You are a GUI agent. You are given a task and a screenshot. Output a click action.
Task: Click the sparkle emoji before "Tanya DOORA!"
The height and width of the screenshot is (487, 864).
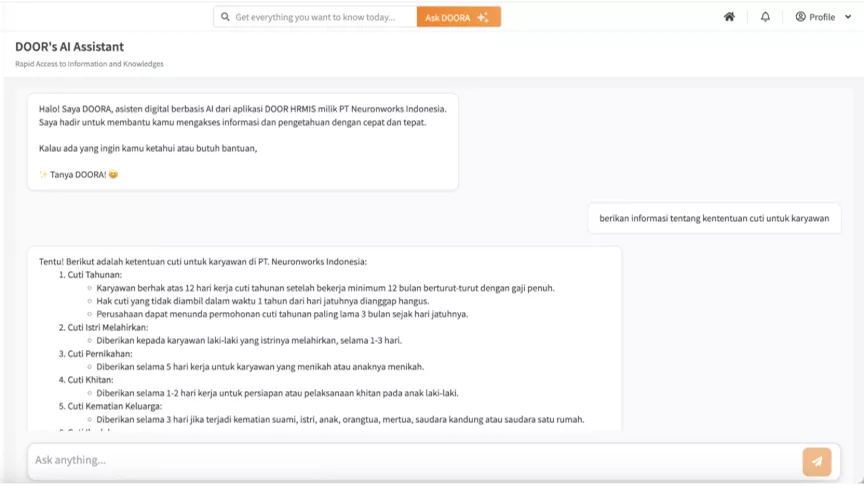tap(43, 175)
